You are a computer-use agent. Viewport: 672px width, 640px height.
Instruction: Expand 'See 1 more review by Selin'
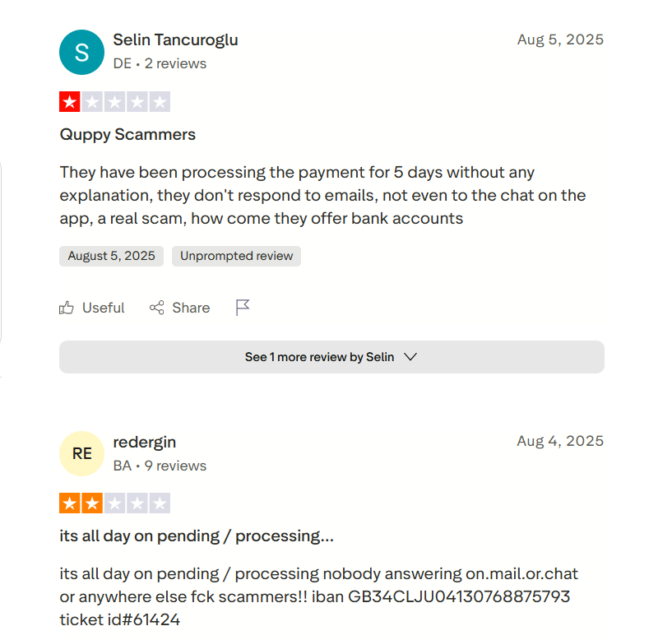point(331,357)
